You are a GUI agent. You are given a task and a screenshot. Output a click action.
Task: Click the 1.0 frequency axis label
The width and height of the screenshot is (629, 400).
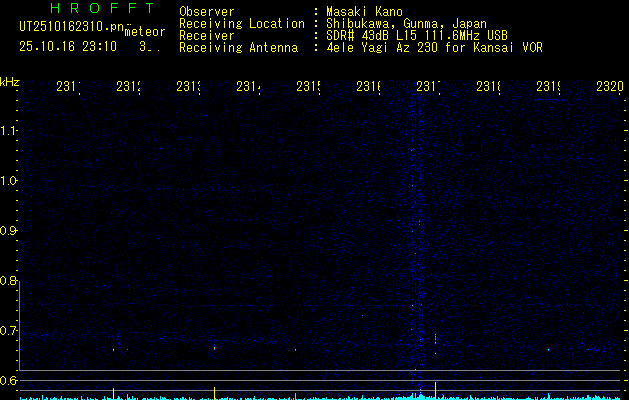tap(9, 181)
